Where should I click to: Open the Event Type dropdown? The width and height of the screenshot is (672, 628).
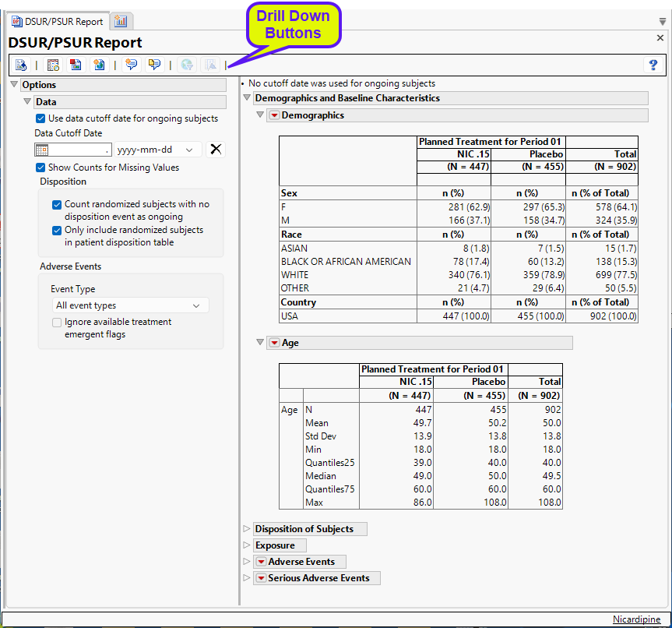coord(130,305)
